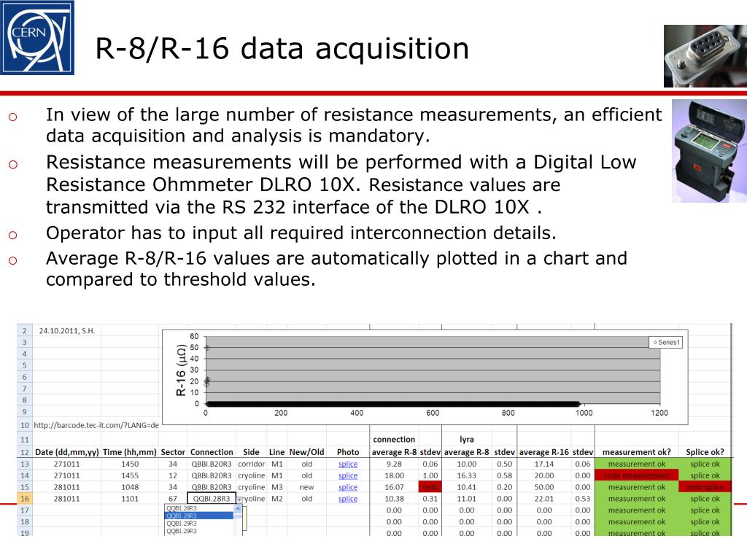
Task: Select line cell M2
Action: point(276,499)
